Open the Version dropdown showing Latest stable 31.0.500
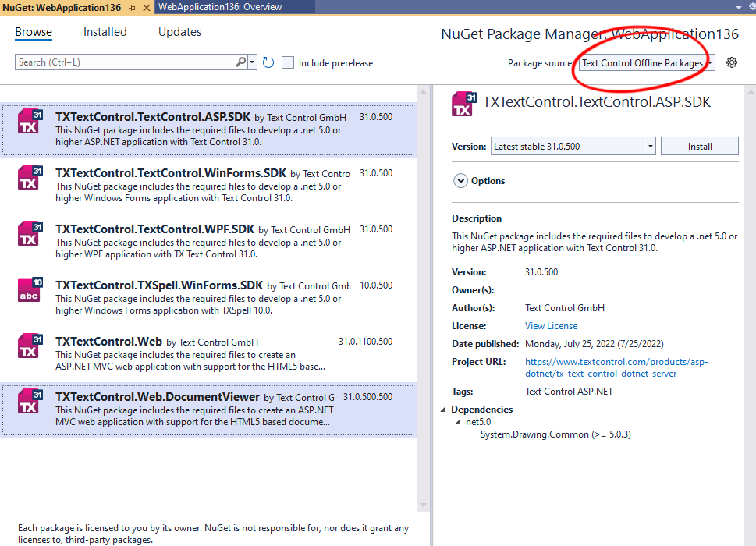 (x=573, y=146)
